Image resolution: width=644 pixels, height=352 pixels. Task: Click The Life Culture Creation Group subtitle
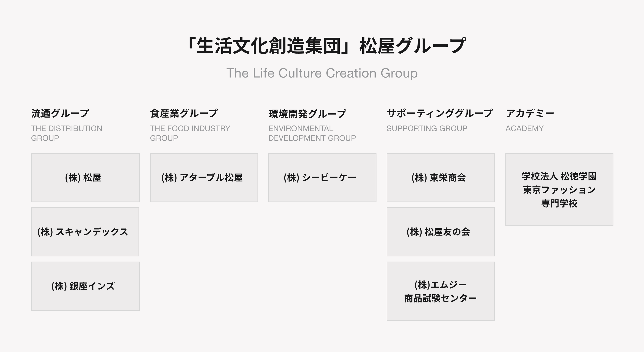pyautogui.click(x=322, y=73)
